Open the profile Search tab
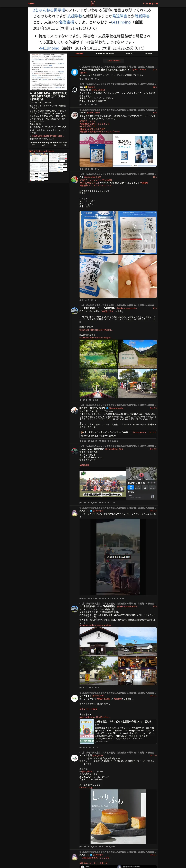The image size is (186, 868). coord(148,54)
